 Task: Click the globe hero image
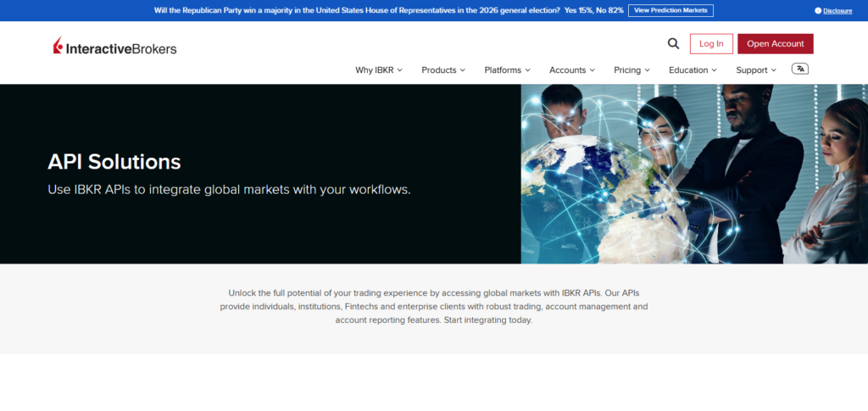[x=694, y=174]
